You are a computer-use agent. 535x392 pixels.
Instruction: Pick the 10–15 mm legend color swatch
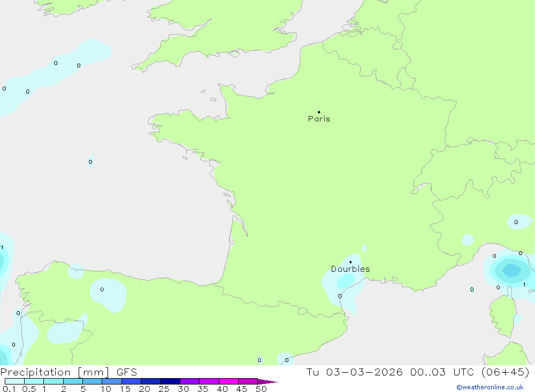point(112,381)
